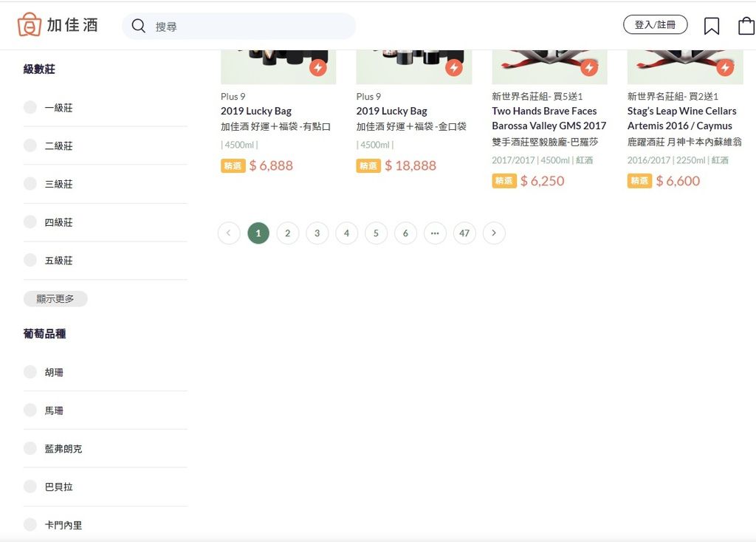This screenshot has height=542, width=756.
Task: Open Two Hands Brave Faces product title
Action: click(549, 118)
